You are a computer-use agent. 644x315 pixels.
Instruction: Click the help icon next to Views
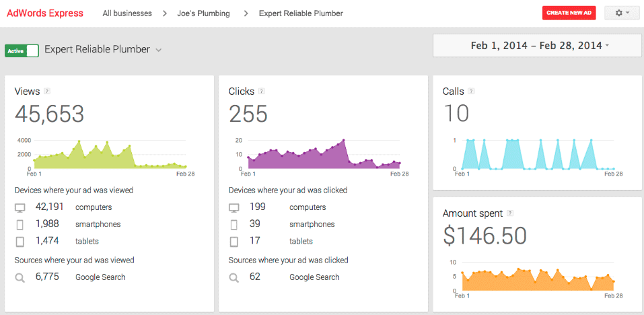coord(46,92)
